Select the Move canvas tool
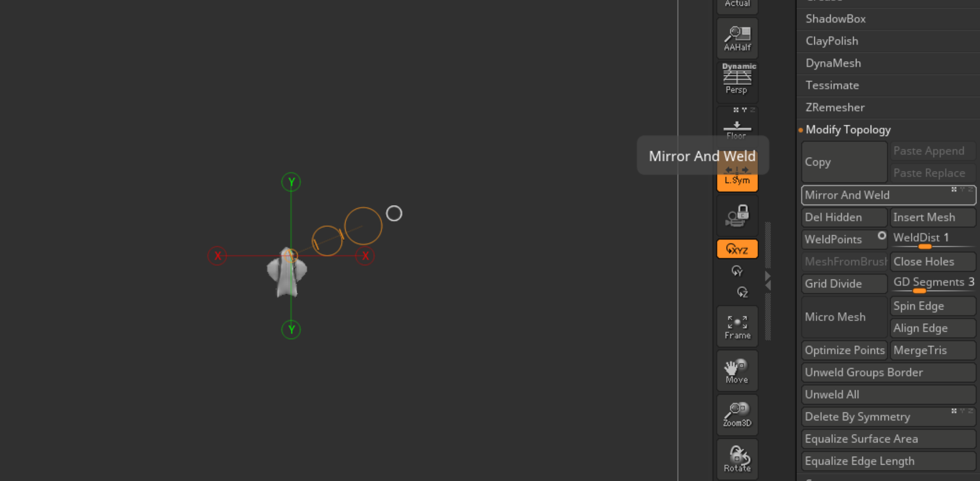Screen dimensions: 980x481 tap(737, 371)
